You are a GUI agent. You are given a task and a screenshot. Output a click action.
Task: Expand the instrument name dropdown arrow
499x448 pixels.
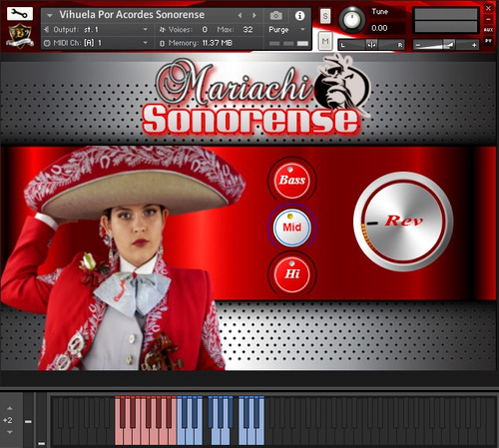click(x=50, y=15)
